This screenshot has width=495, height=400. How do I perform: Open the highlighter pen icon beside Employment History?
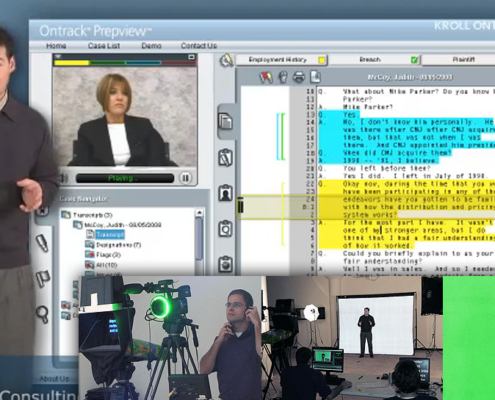pyautogui.click(x=227, y=60)
